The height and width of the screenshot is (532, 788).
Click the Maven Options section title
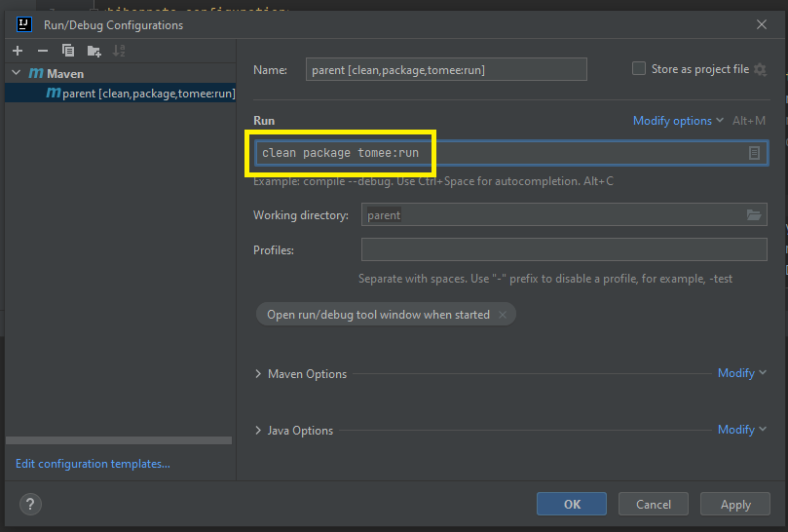307,374
